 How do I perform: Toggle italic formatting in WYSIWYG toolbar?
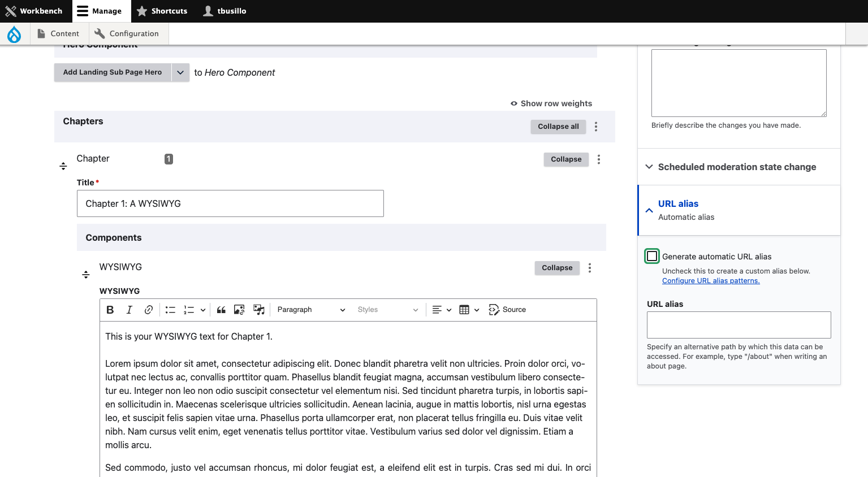(x=129, y=310)
